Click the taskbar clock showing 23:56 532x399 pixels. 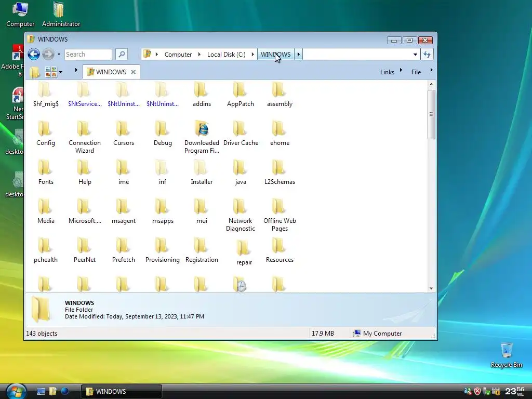tap(515, 391)
